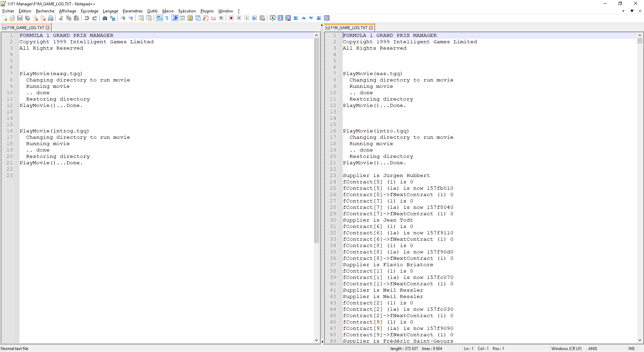Screen dimensions: 644x352
Task: Open the document list dropdown arrow top right
Action: [x=632, y=11]
